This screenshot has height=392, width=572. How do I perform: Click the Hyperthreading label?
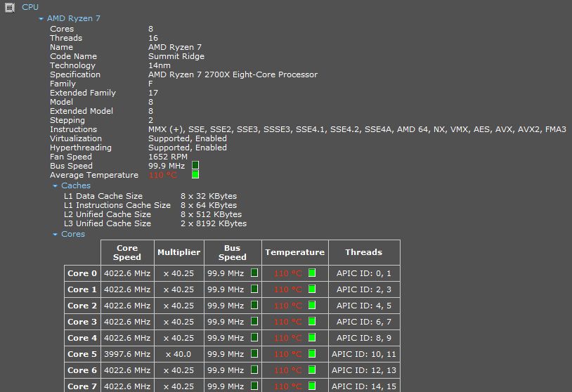pyautogui.click(x=81, y=148)
